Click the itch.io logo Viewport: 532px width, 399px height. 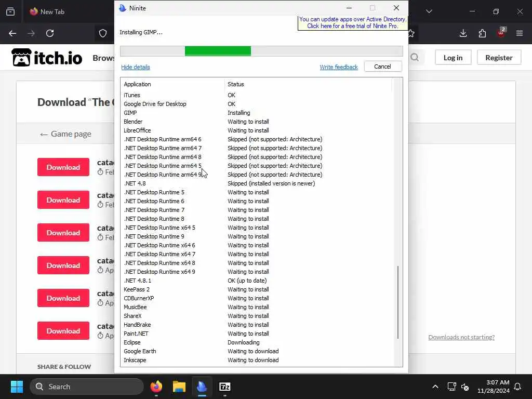pyautogui.click(x=47, y=58)
